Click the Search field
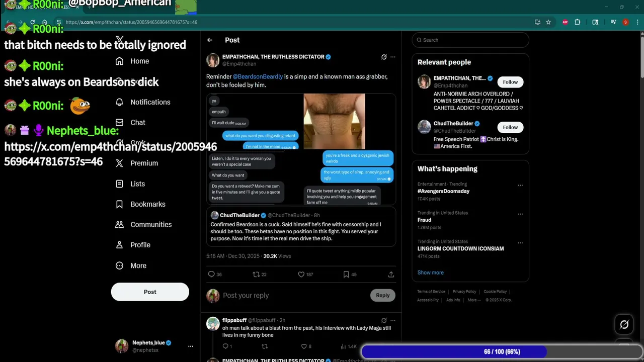644x362 pixels. coord(470,40)
